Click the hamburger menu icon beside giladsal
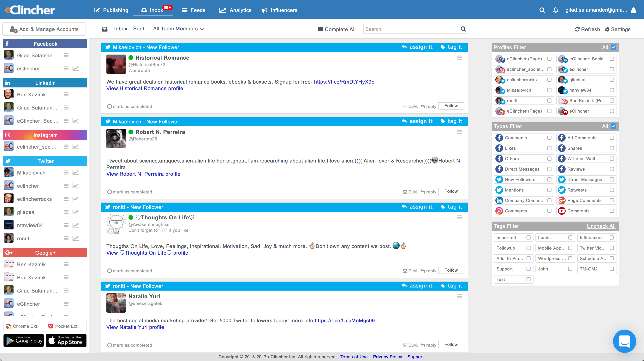This screenshot has height=361, width=644. 66,212
